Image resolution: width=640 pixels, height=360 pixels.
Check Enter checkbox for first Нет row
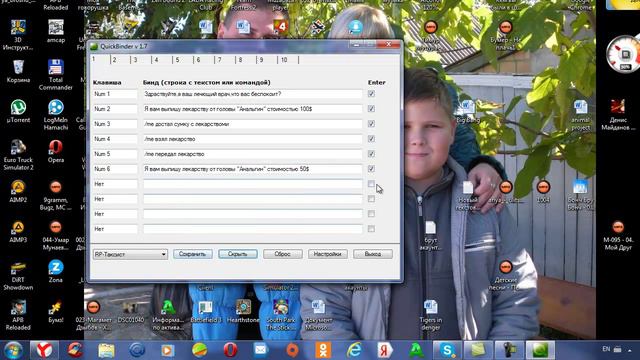pyautogui.click(x=371, y=184)
